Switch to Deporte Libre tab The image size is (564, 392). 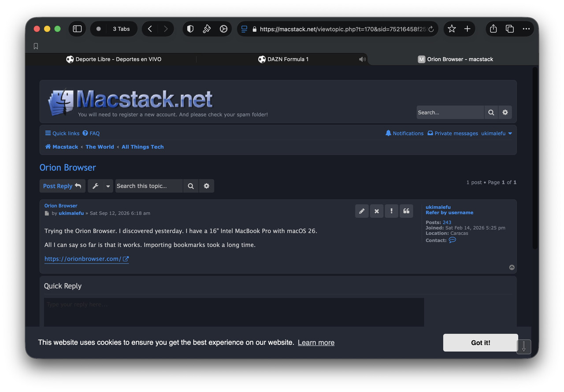coord(114,59)
